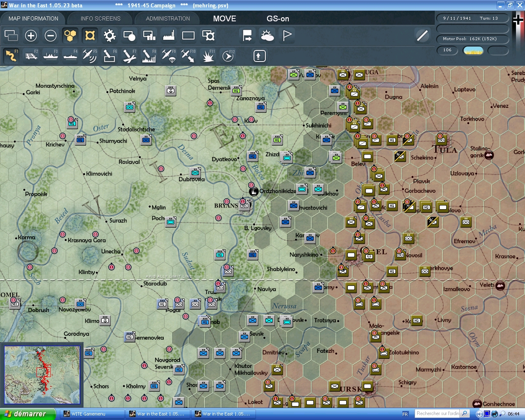Click the clear weather wheat-field indicator
Image resolution: width=525 pixels, height=420 pixels.
[x=473, y=50]
